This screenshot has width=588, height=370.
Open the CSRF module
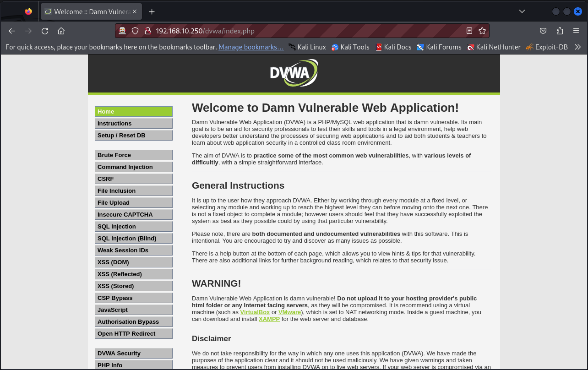pos(134,179)
